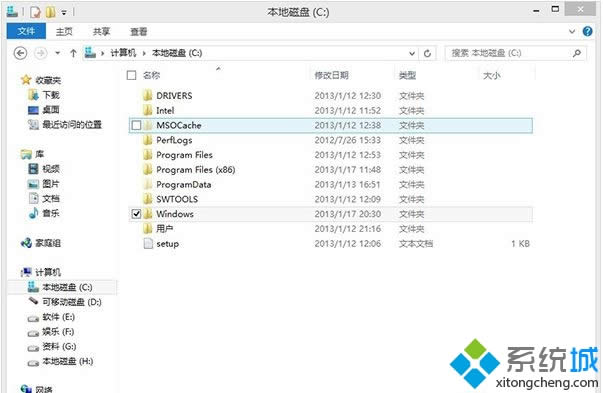This screenshot has width=603, height=393.
Task: Click the search magnifier icon
Action: click(576, 53)
